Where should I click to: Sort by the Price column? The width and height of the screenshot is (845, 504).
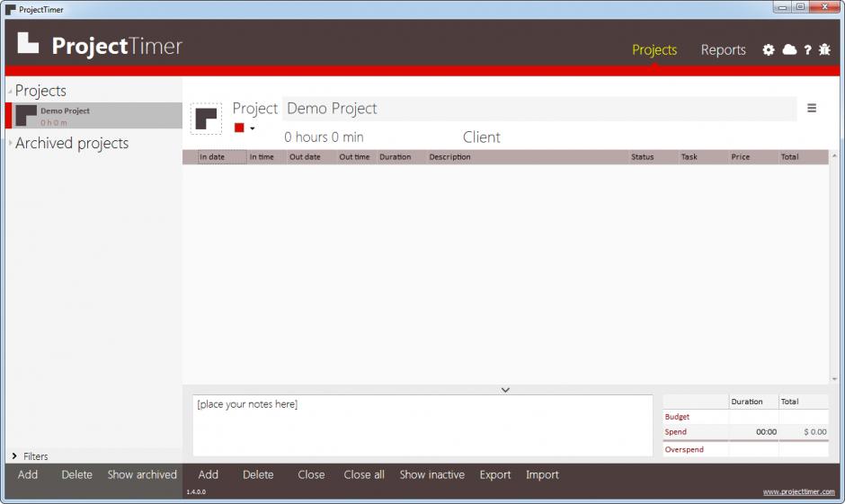(753, 156)
